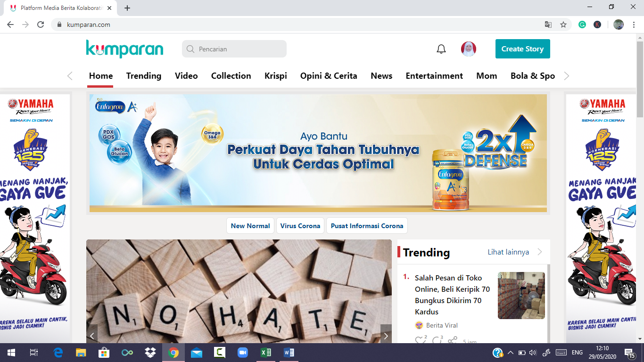Bookmark this page with the star icon

click(563, 25)
